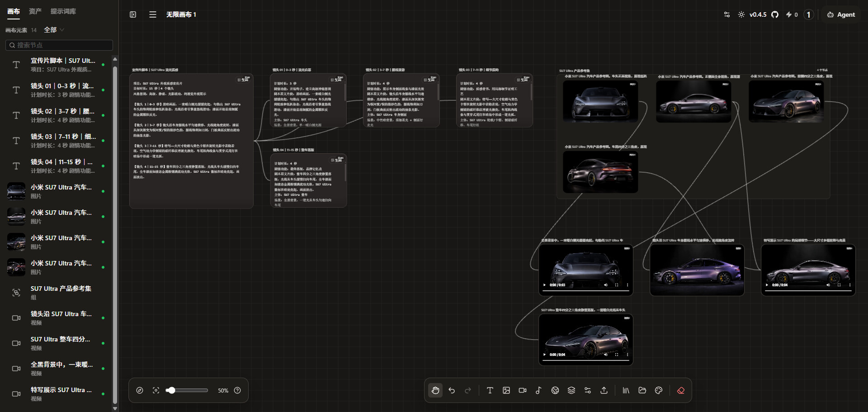868x412 pixels.
Task: Select the 全黑背景中，一束暖... video item
Action: click(56, 369)
